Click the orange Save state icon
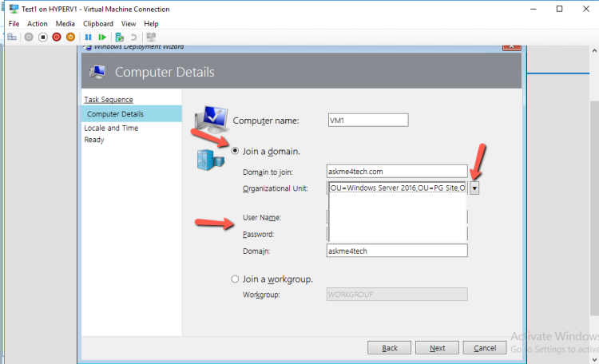Image resolution: width=599 pixels, height=364 pixels. pyautogui.click(x=70, y=37)
